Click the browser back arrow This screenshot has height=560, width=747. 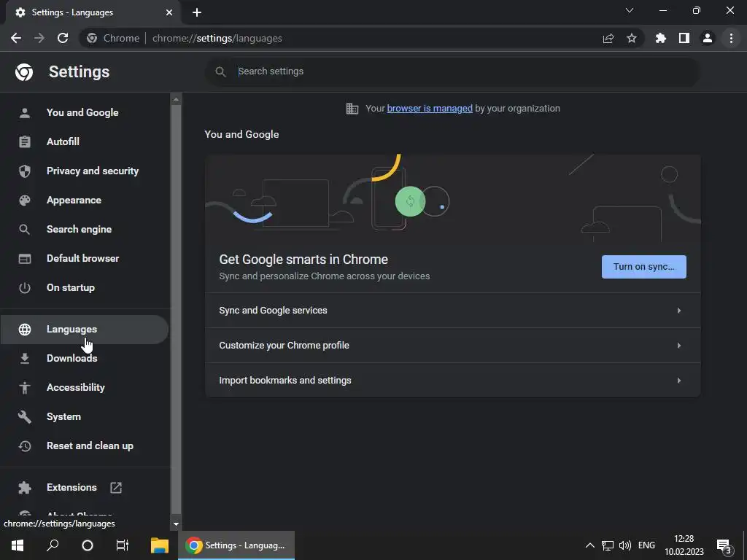pyautogui.click(x=16, y=38)
